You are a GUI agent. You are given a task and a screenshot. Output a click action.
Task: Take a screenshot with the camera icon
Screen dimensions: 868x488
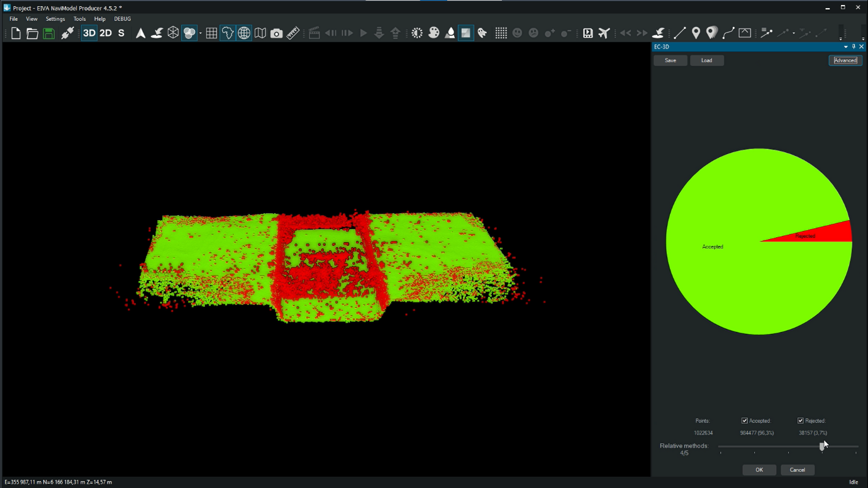pos(277,33)
